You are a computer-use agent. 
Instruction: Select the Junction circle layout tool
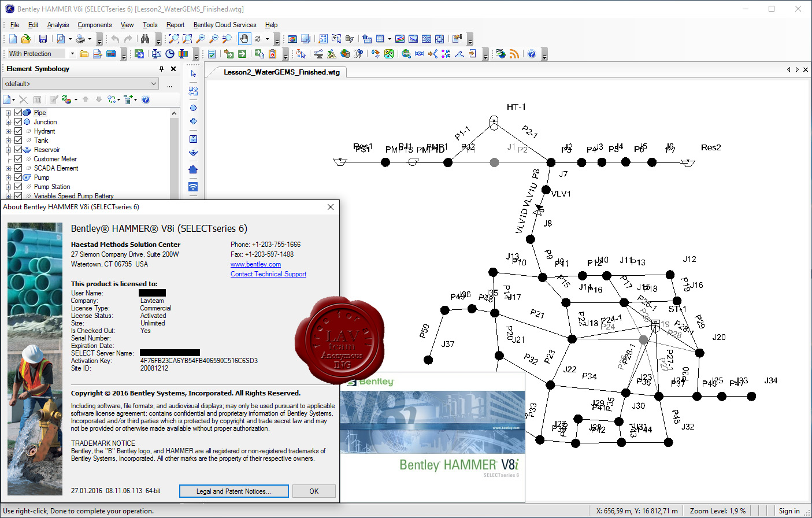193,108
